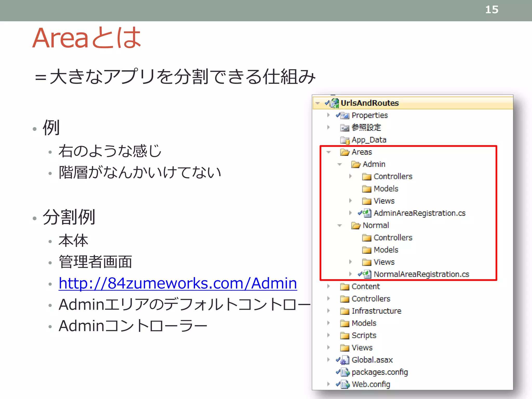This screenshot has height=399, width=532.
Task: Click the 参照設定 references icon
Action: tap(345, 128)
